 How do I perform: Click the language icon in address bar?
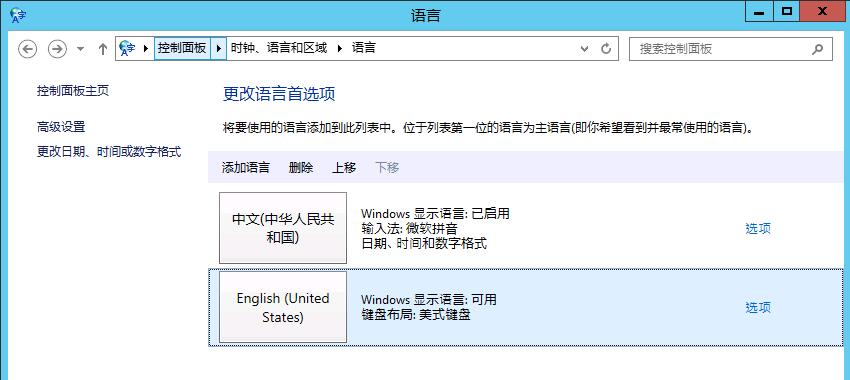click(x=127, y=48)
